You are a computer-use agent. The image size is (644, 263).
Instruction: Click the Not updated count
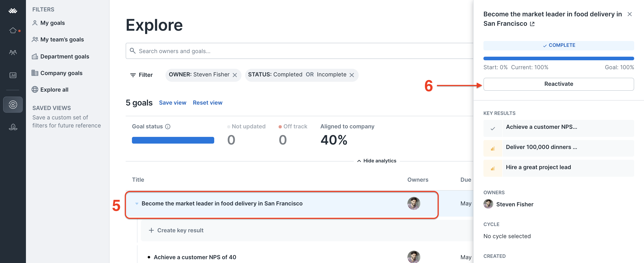pyautogui.click(x=231, y=140)
